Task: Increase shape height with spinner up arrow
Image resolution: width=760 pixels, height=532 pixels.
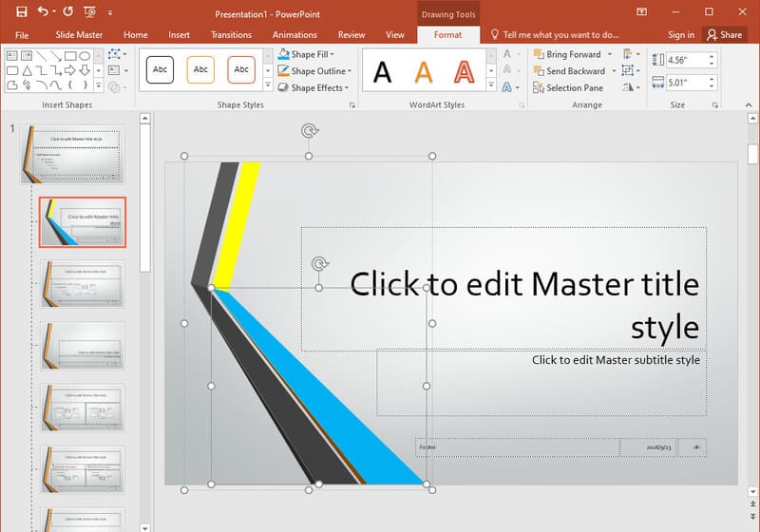Action: [712, 57]
